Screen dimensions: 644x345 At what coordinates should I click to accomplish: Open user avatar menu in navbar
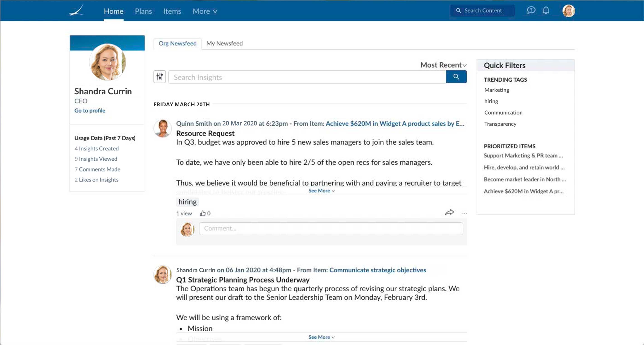tap(569, 11)
